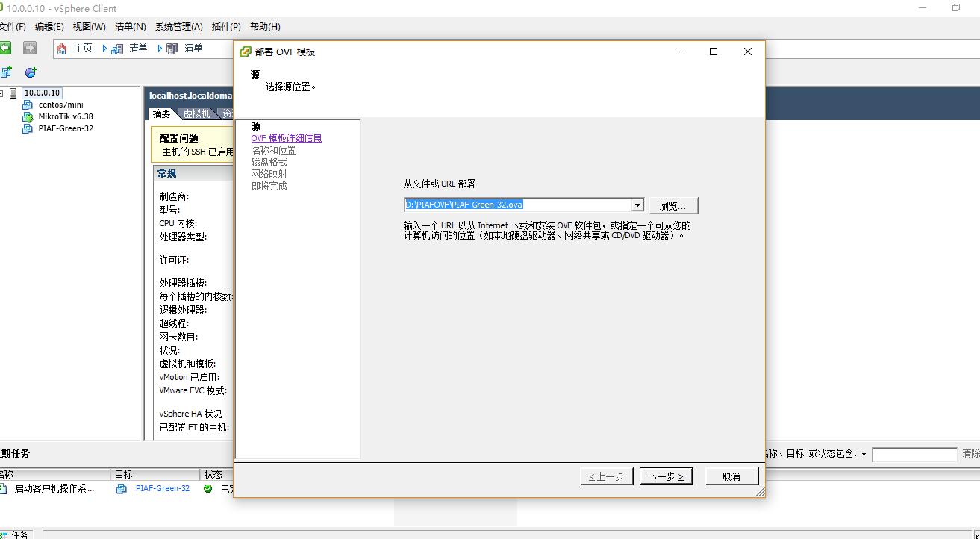Switch to the 虚拟机 tab

click(196, 113)
